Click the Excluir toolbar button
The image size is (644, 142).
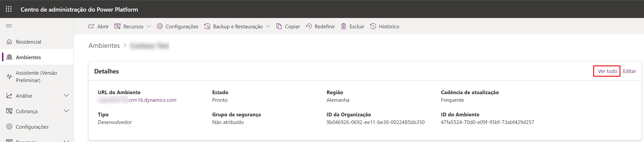[353, 26]
